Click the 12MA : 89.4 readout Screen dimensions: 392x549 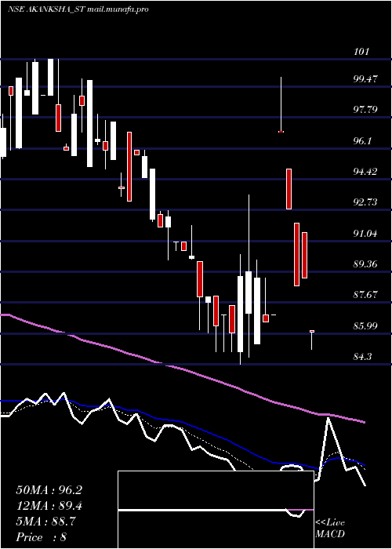pyautogui.click(x=49, y=507)
